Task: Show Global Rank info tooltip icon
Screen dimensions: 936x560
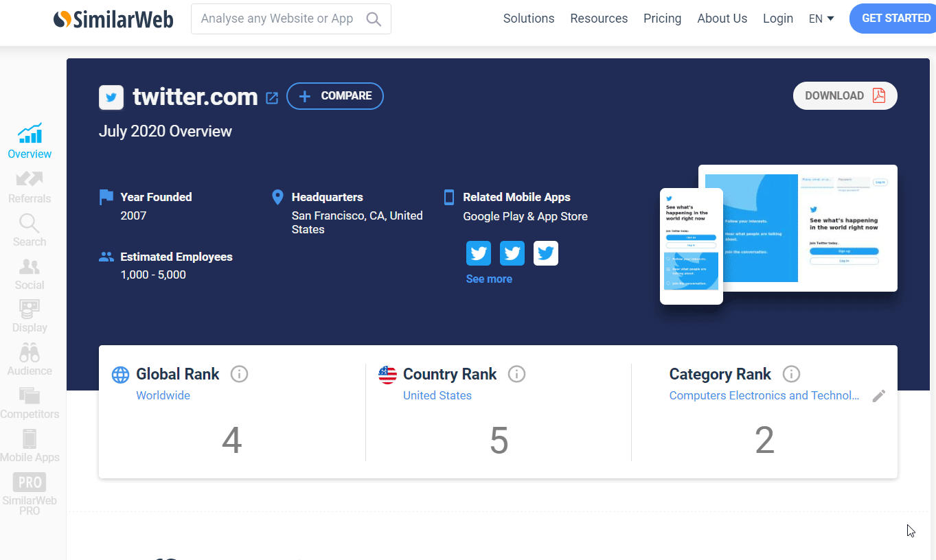Action: [239, 374]
